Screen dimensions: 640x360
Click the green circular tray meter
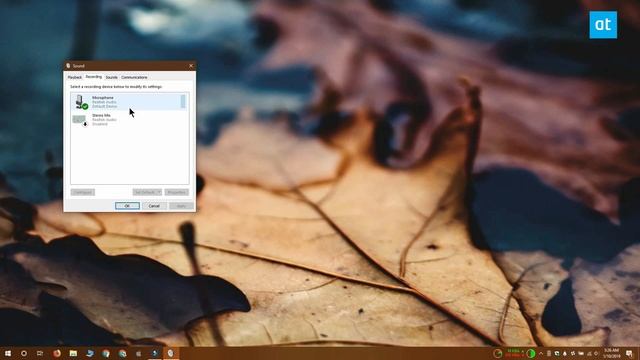(531, 353)
